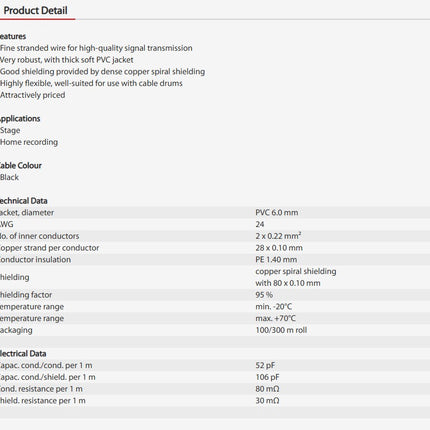Select the Features heading
The height and width of the screenshot is (430, 430).
[x=13, y=36]
